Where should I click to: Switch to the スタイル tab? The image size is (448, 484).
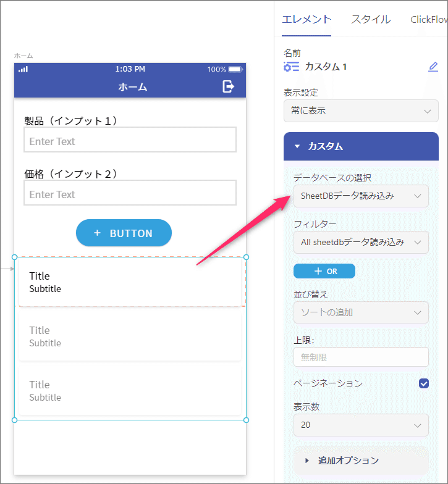click(x=371, y=20)
